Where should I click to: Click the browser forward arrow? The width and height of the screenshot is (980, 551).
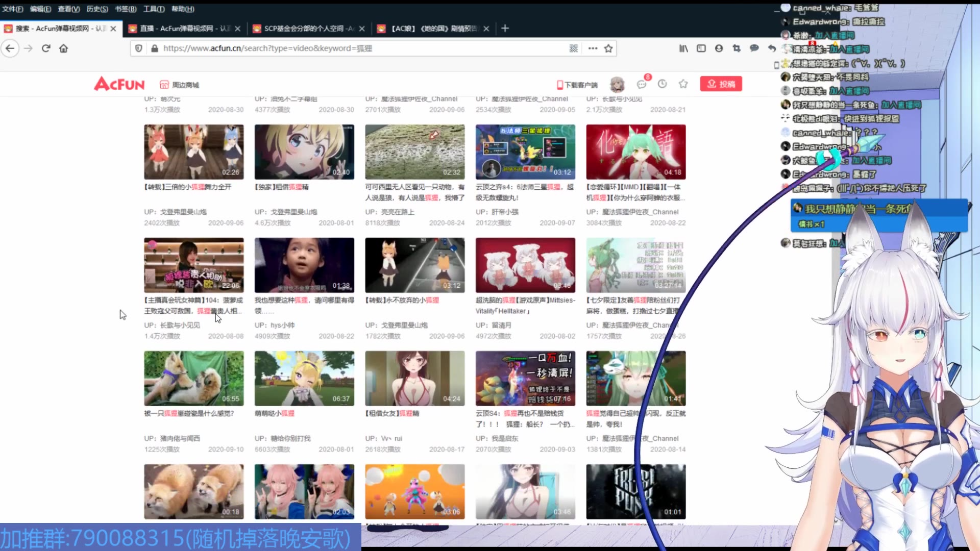point(29,48)
